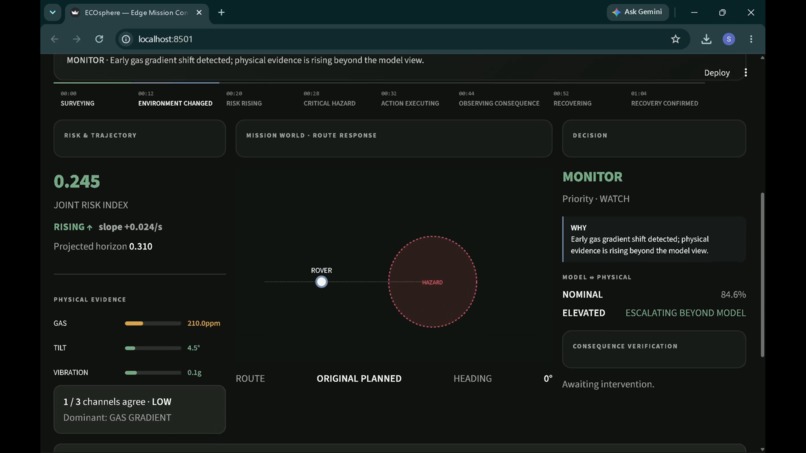This screenshot has width=806, height=453.
Task: Open a new browser tab
Action: pos(221,12)
